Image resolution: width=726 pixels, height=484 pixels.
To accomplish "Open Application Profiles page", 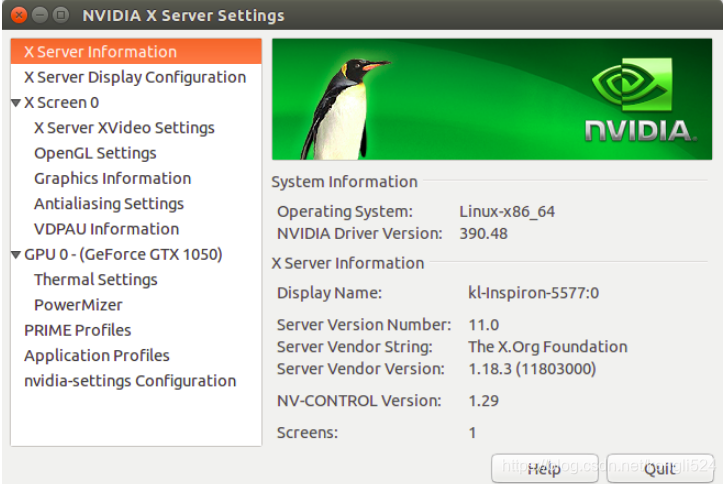I will 97,355.
